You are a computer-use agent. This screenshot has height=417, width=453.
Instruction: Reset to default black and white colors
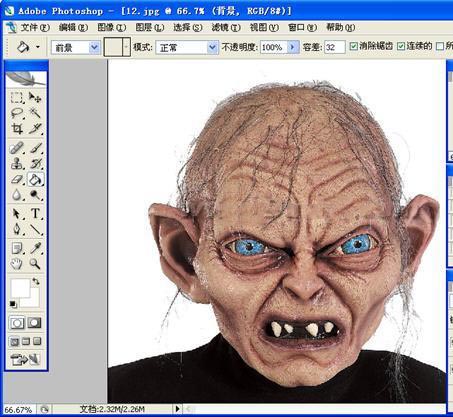(13, 304)
